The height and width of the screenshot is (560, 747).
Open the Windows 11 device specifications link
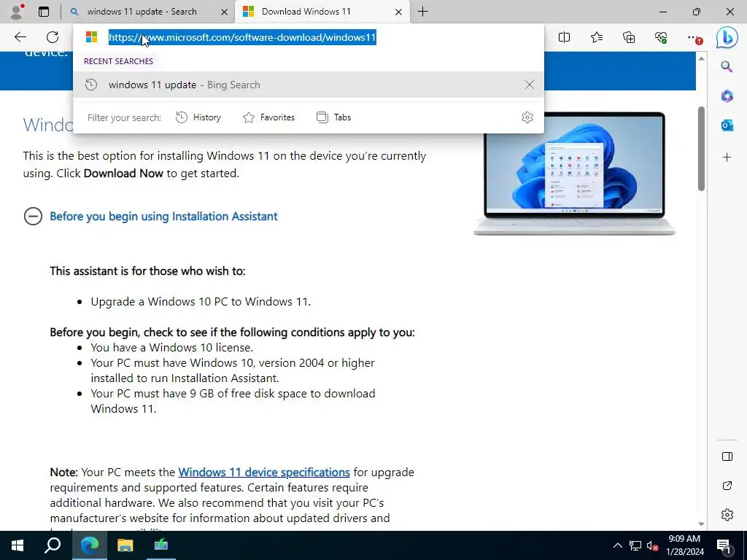264,472
